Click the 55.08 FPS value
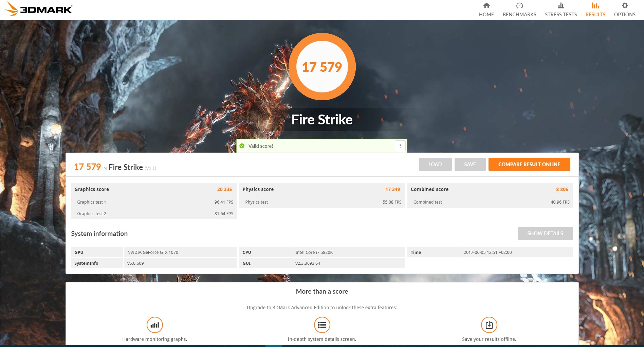This screenshot has width=644, height=347. click(392, 202)
